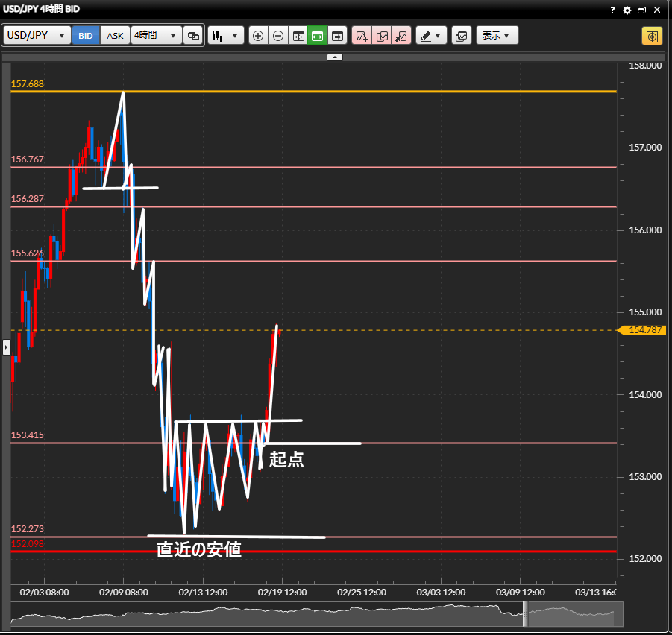Switch to ASK price display
The height and width of the screenshot is (635, 672).
(x=116, y=36)
